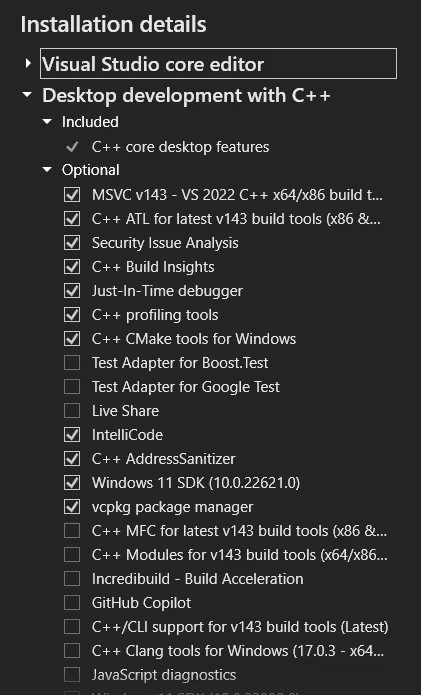The image size is (421, 695).
Task: Collapse the Included components group
Action: tap(47, 121)
